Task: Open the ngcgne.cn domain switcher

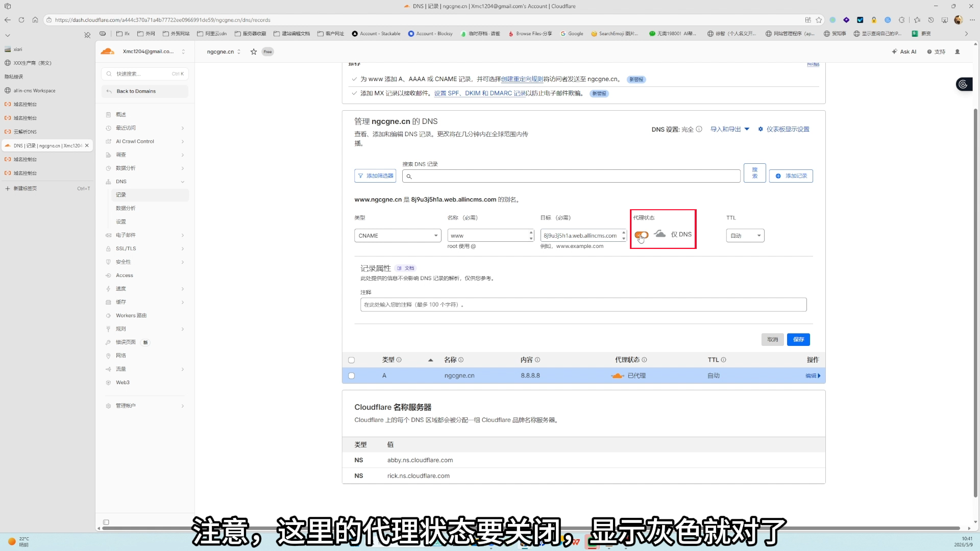Action: 224,52
